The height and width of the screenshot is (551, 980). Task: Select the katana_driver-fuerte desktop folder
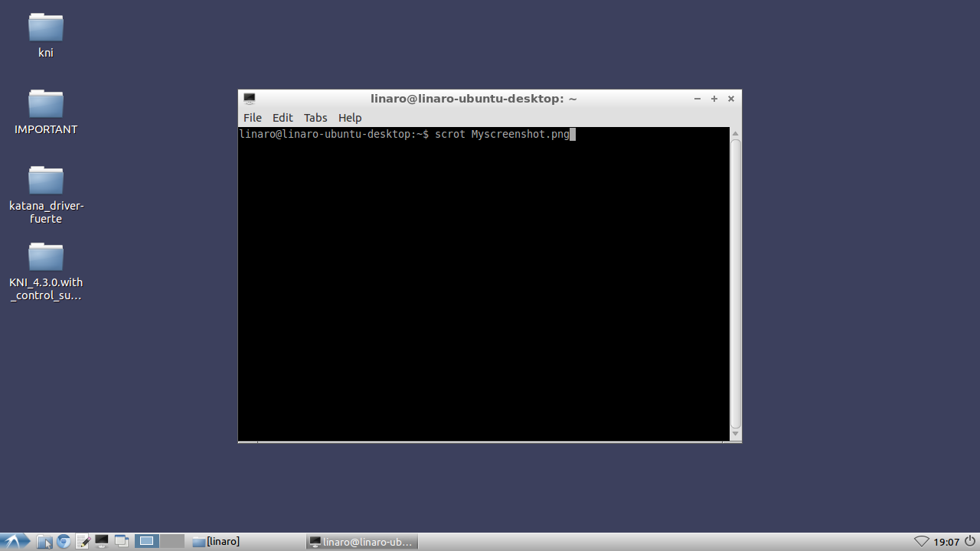(x=46, y=194)
